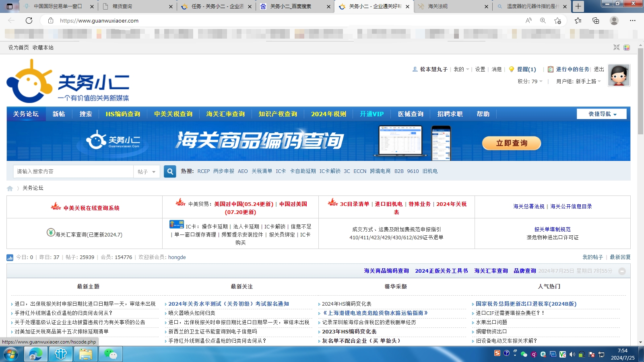Open 海关汇率查询 navigation item

pyautogui.click(x=225, y=114)
